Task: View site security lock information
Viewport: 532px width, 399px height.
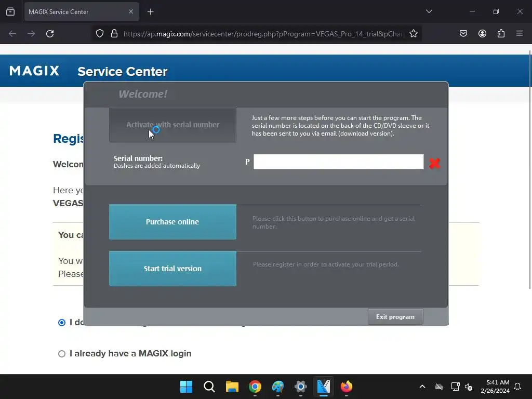Action: pyautogui.click(x=114, y=34)
